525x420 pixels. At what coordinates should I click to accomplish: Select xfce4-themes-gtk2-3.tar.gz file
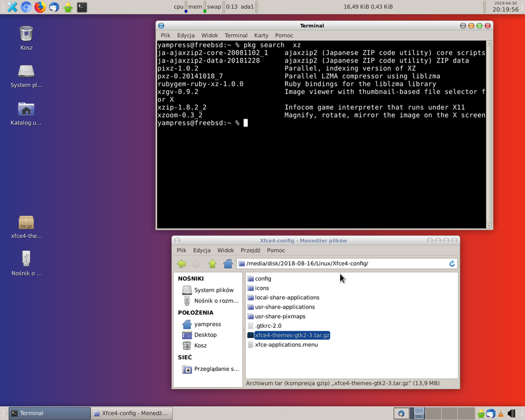coord(289,335)
